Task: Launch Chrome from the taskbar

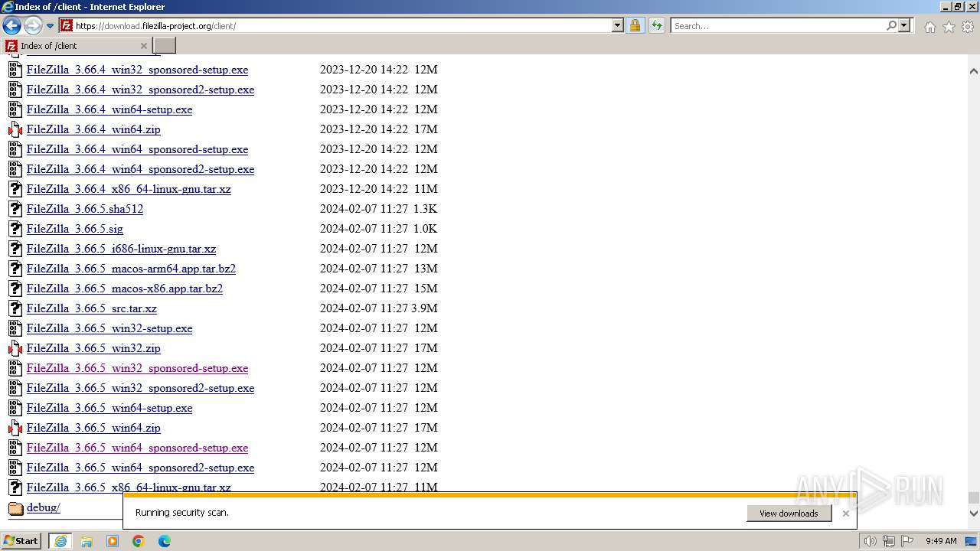Action: 139,541
